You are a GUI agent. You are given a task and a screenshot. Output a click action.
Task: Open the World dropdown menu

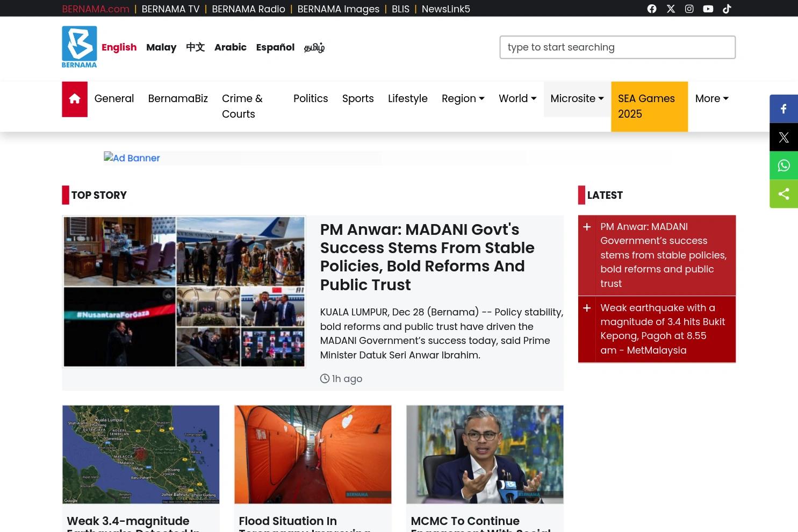click(517, 99)
